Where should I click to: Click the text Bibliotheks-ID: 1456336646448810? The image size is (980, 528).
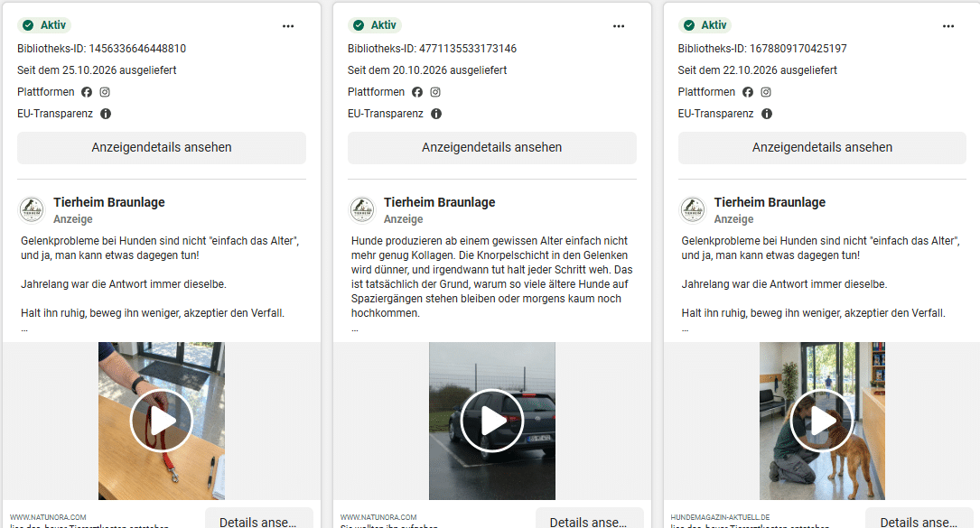[101, 48]
